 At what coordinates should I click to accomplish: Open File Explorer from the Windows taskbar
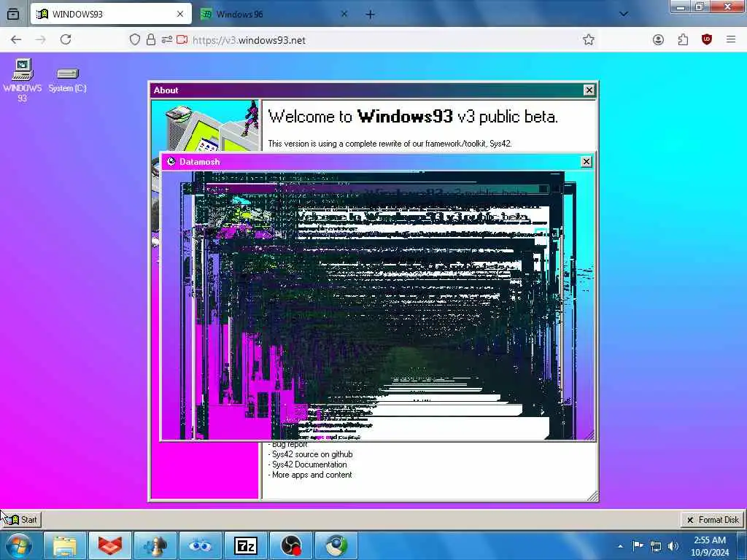pos(65,545)
